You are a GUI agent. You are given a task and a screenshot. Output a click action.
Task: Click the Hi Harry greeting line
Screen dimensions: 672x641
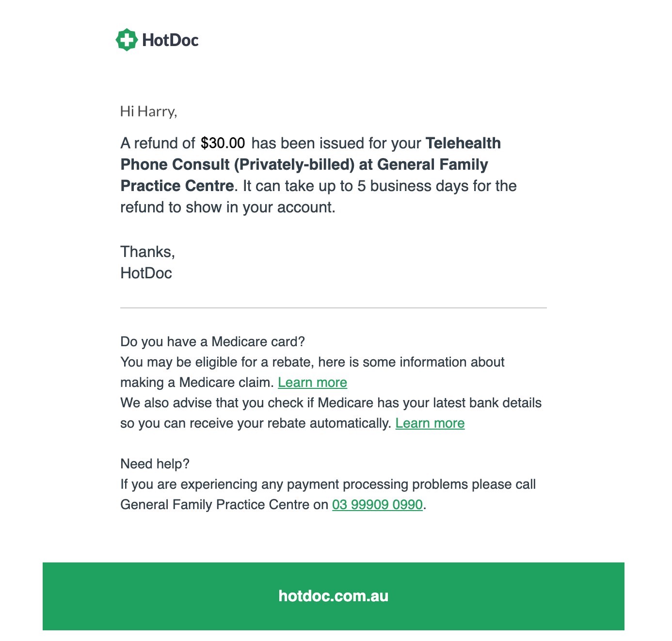[149, 112]
